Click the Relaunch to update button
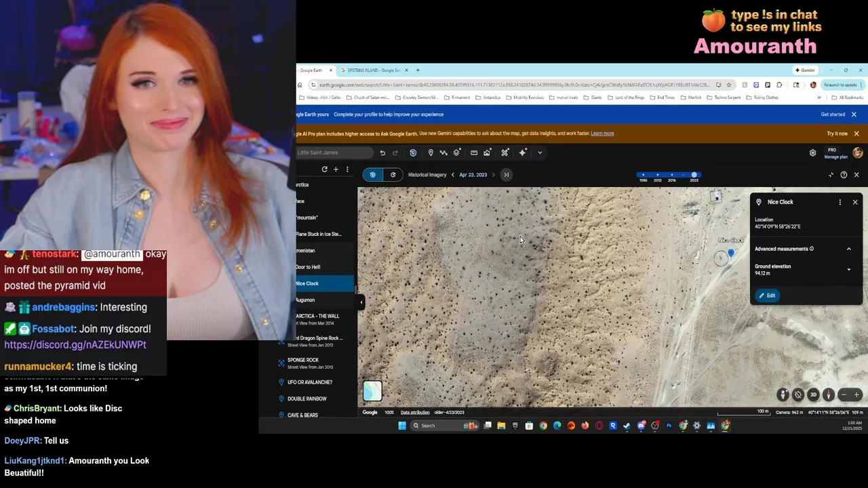 point(842,85)
